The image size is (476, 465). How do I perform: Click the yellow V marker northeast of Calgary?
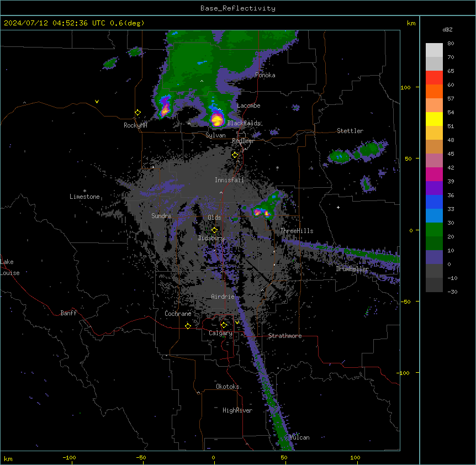(x=237, y=323)
